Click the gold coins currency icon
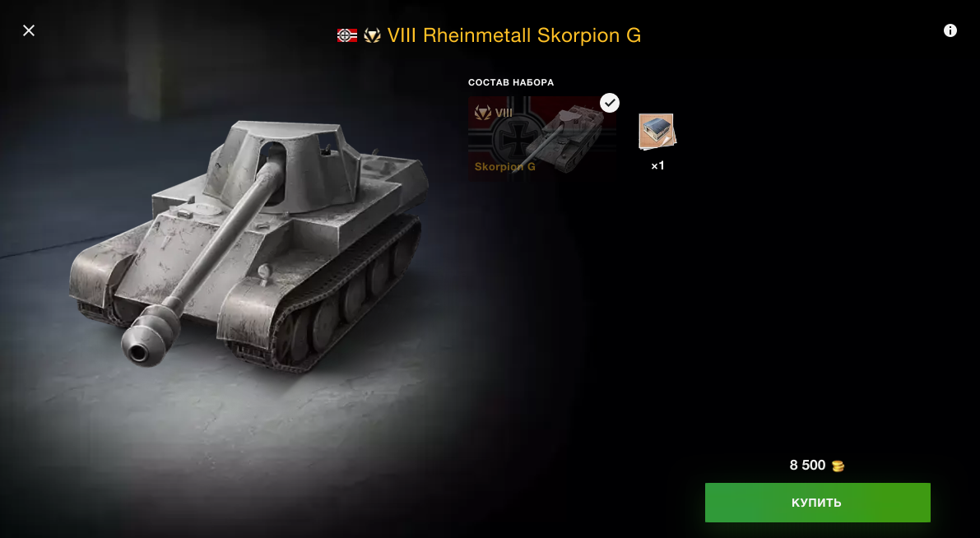The image size is (980, 538). (838, 466)
